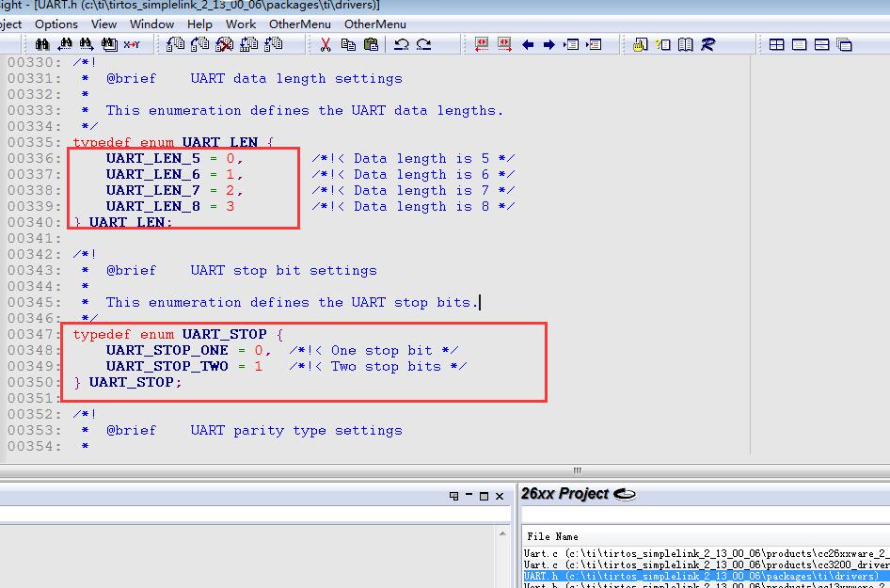Click the Search Forward binoculars icon

[x=87, y=44]
